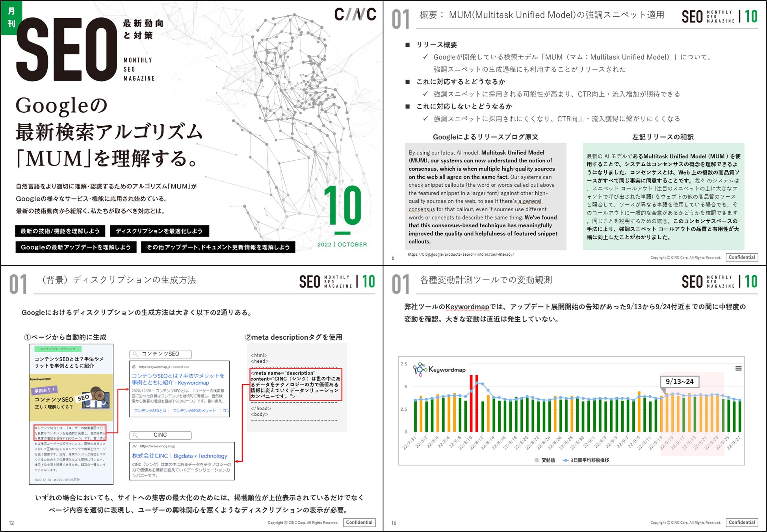
Task: Select the Googleの最新アップデートを理解しよう tag
Action: 76,247
